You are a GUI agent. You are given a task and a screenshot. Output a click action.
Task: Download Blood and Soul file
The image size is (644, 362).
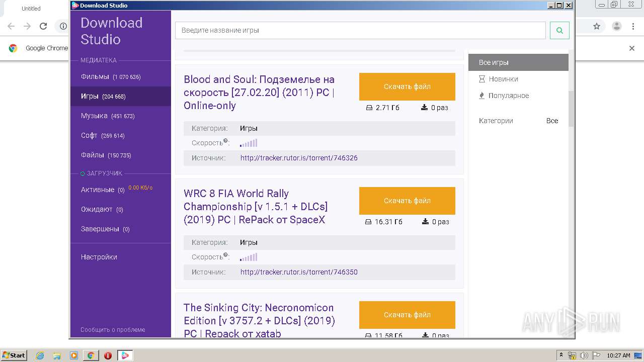[x=407, y=86]
